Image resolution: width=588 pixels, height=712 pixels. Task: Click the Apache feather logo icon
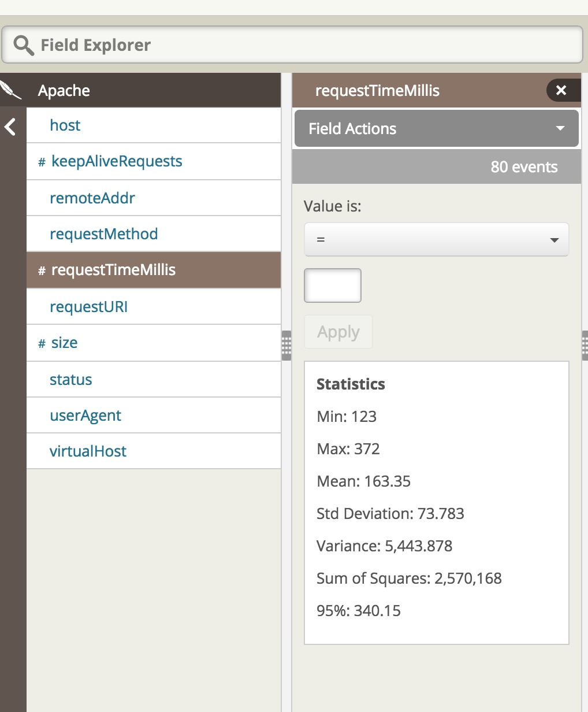coord(11,90)
